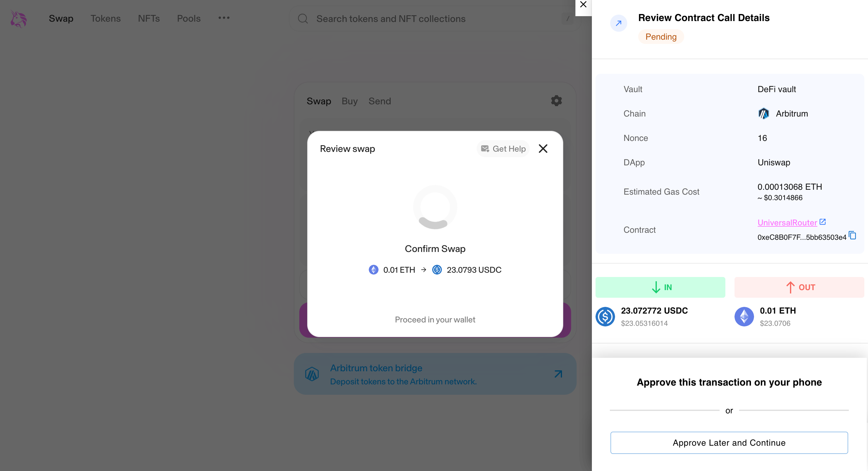Open the Tokens nav item
The height and width of the screenshot is (471, 868).
click(x=105, y=19)
